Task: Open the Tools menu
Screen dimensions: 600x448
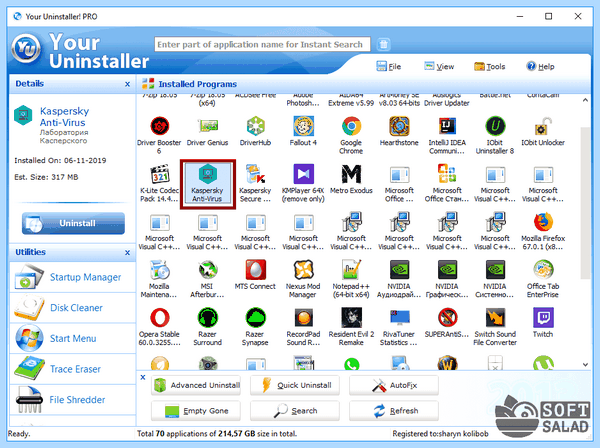Action: [x=490, y=67]
